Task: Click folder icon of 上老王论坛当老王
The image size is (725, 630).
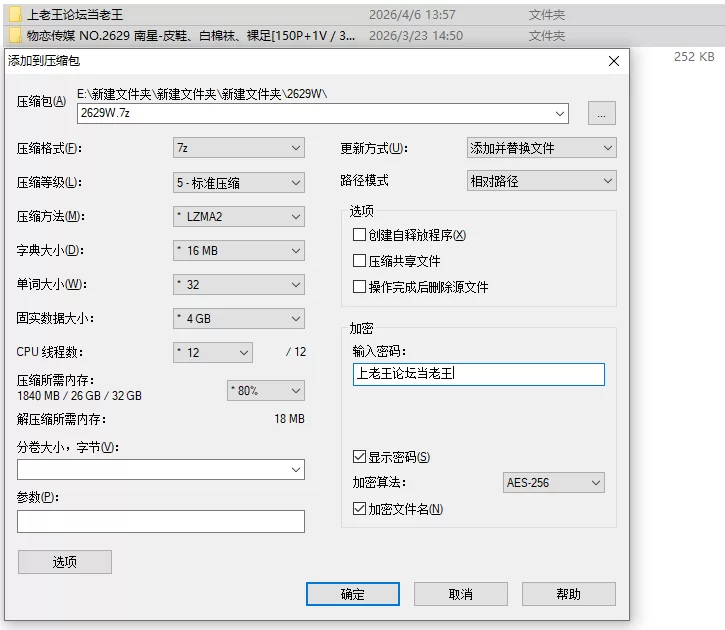Action: tap(16, 14)
